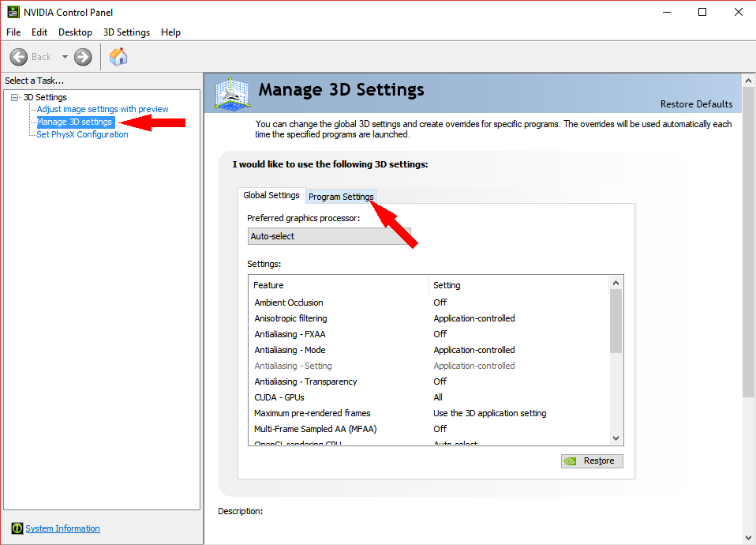Open the Desktop menu

75,32
